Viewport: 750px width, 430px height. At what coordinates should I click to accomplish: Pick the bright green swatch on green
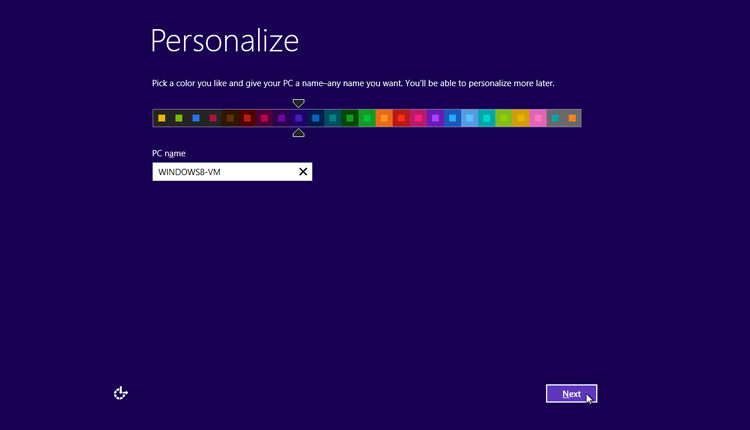tap(367, 118)
